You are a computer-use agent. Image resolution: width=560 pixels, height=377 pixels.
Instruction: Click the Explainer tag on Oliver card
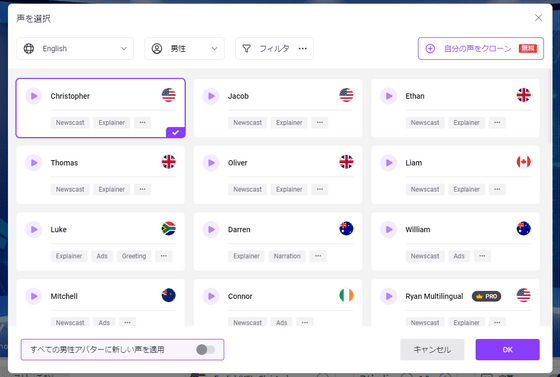pos(289,189)
